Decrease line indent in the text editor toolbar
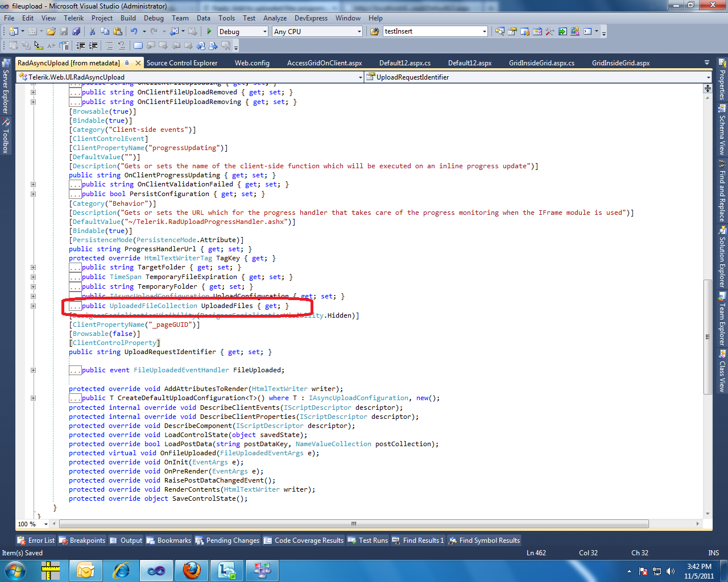728x582 pixels. coord(80,45)
